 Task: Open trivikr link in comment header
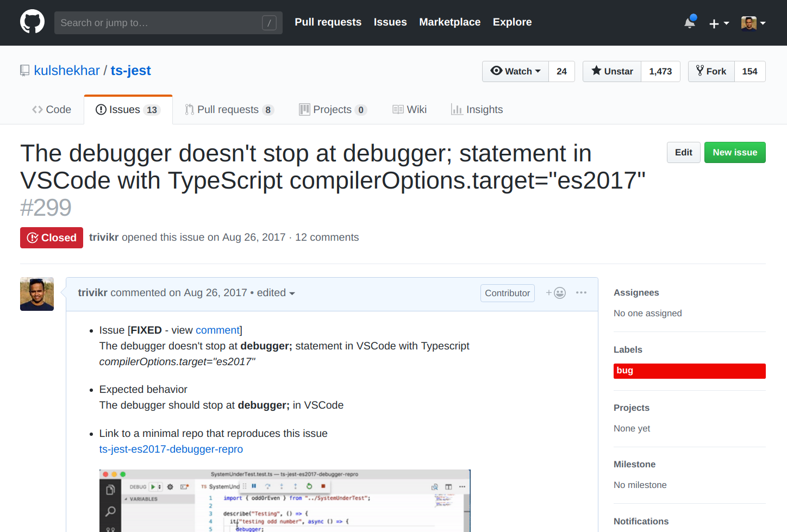92,293
